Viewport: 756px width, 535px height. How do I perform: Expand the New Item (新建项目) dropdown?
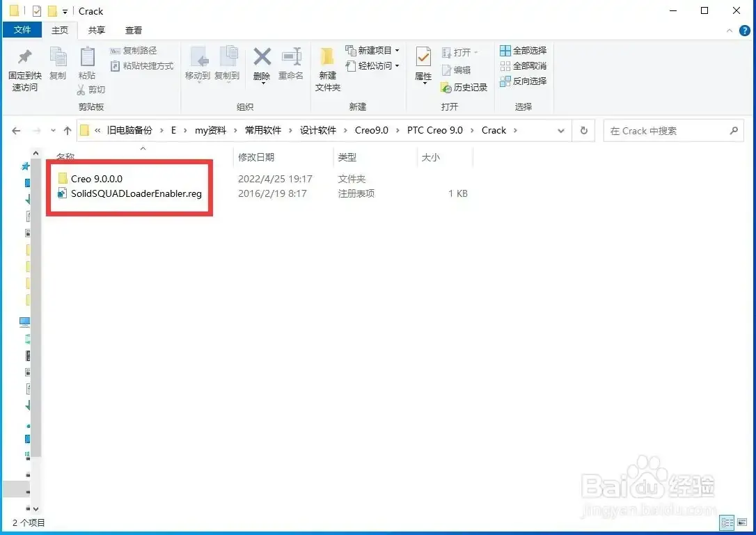point(397,50)
